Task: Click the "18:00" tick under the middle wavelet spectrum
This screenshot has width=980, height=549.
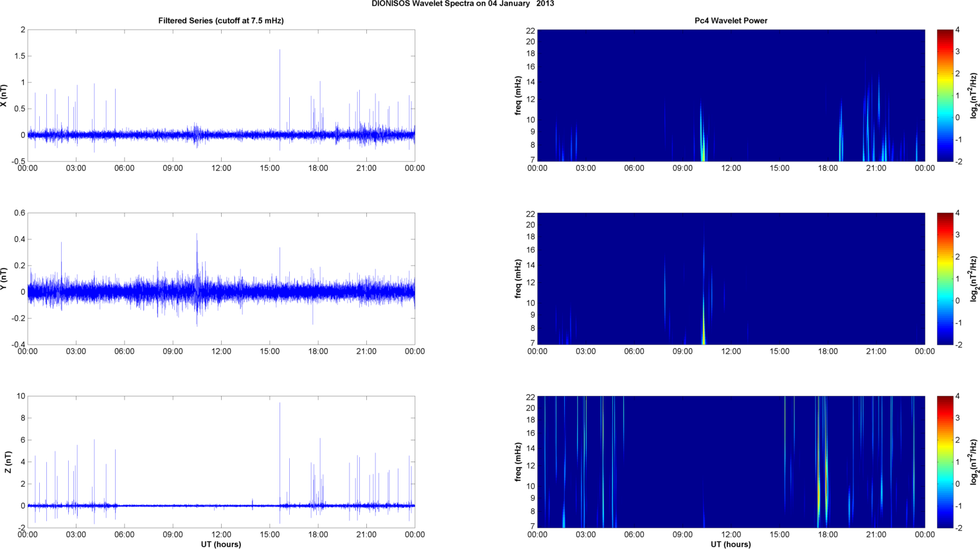Action: [x=828, y=352]
